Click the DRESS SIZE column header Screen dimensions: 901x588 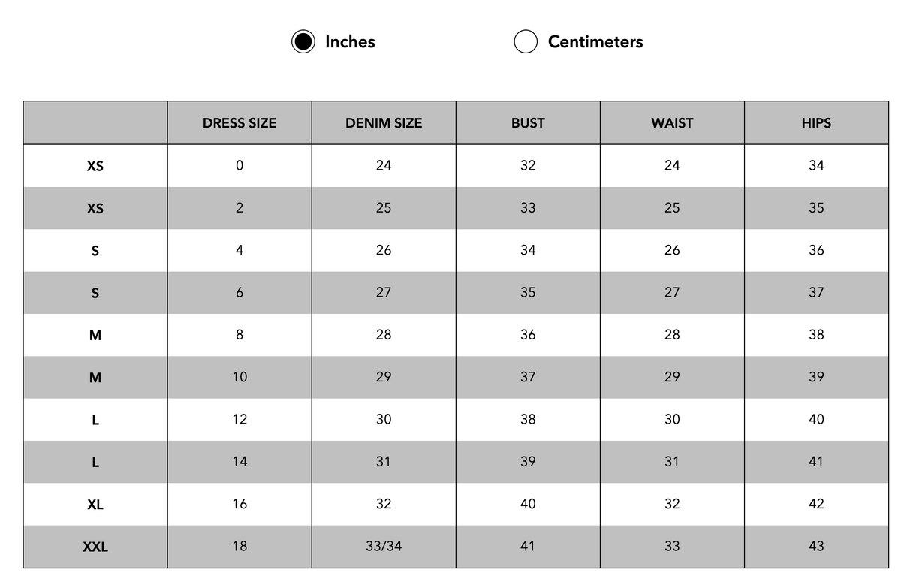coord(240,123)
